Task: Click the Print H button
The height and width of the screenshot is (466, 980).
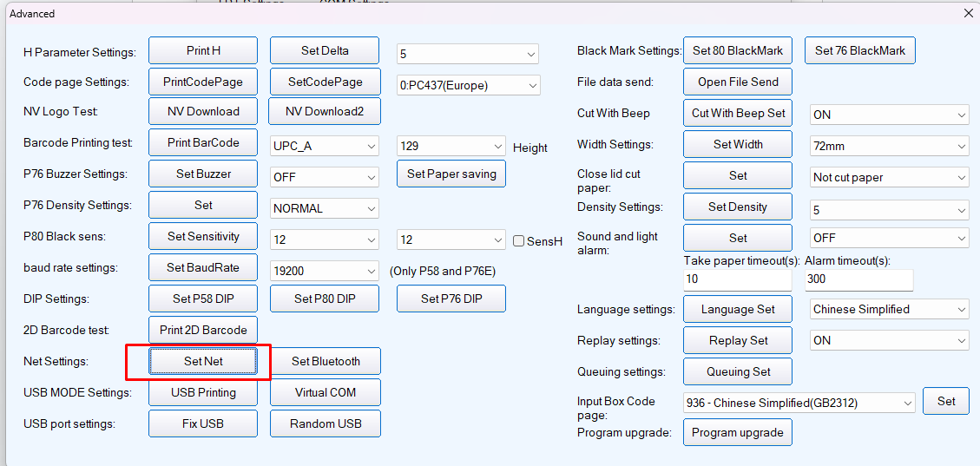Action: click(x=203, y=50)
